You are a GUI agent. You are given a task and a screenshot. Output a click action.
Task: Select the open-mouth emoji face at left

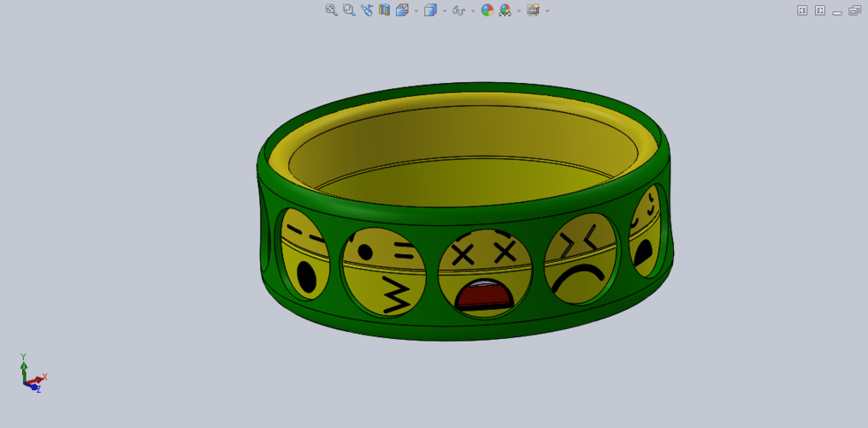[305, 254]
